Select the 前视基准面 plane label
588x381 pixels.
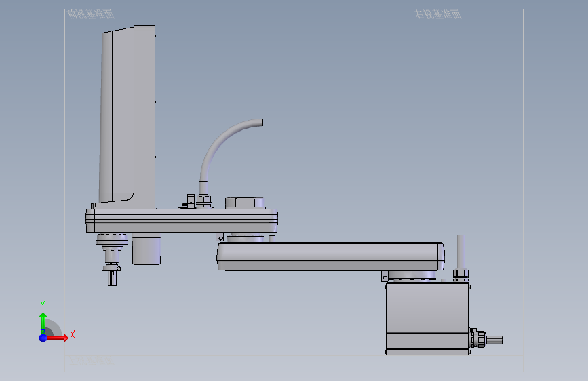pyautogui.click(x=90, y=14)
